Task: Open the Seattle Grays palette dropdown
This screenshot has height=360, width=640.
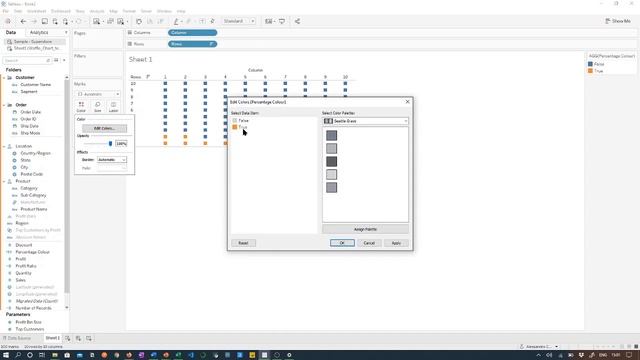Action: tap(365, 121)
